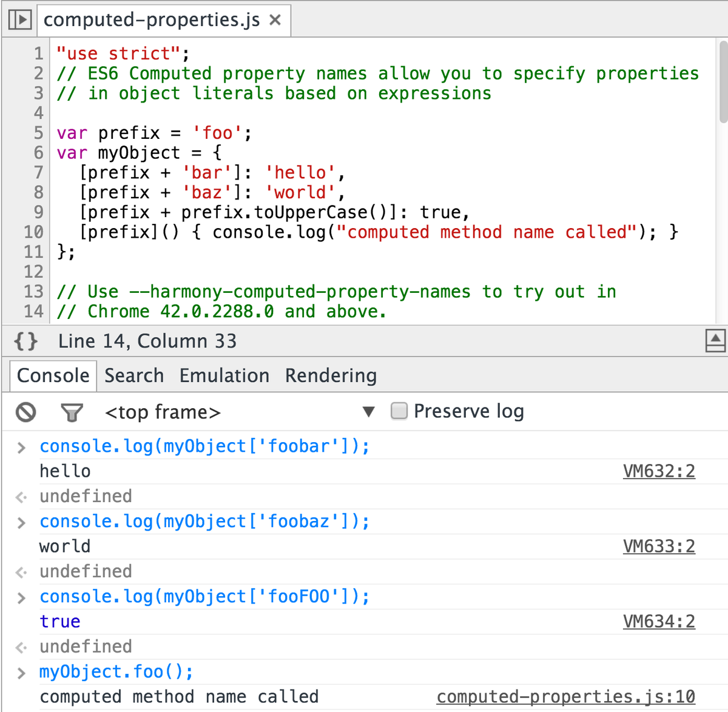728x712 pixels.
Task: Click the 'hello' console output
Action: click(65, 471)
